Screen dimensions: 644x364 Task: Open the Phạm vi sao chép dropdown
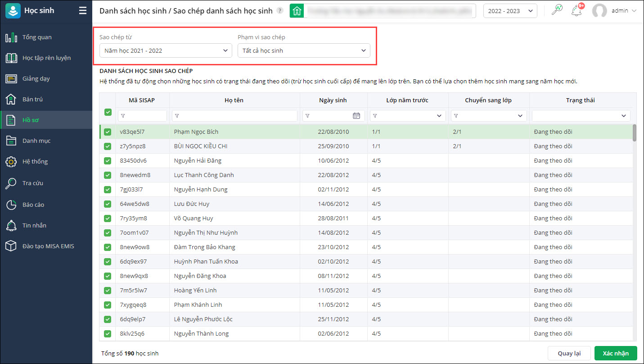pos(304,50)
